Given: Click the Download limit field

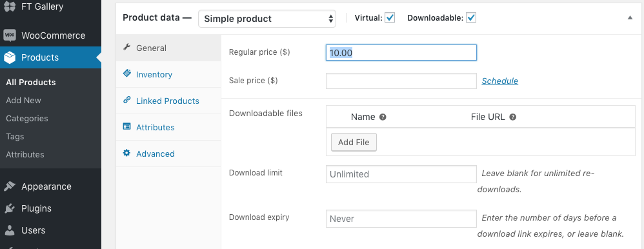Looking at the screenshot, I should pyautogui.click(x=401, y=174).
